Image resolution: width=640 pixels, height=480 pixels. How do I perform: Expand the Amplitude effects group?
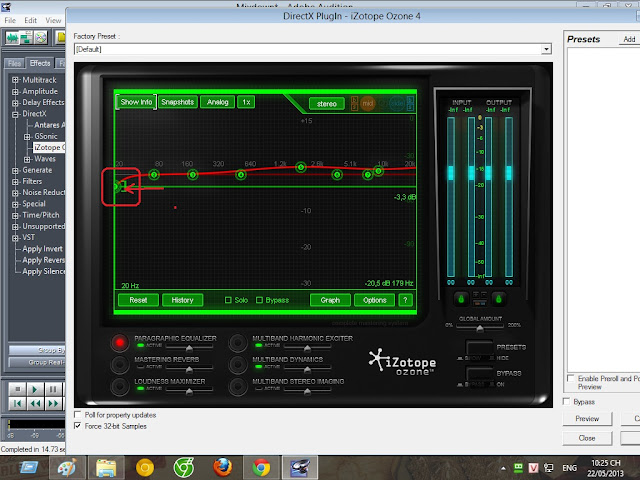pyautogui.click(x=15, y=91)
